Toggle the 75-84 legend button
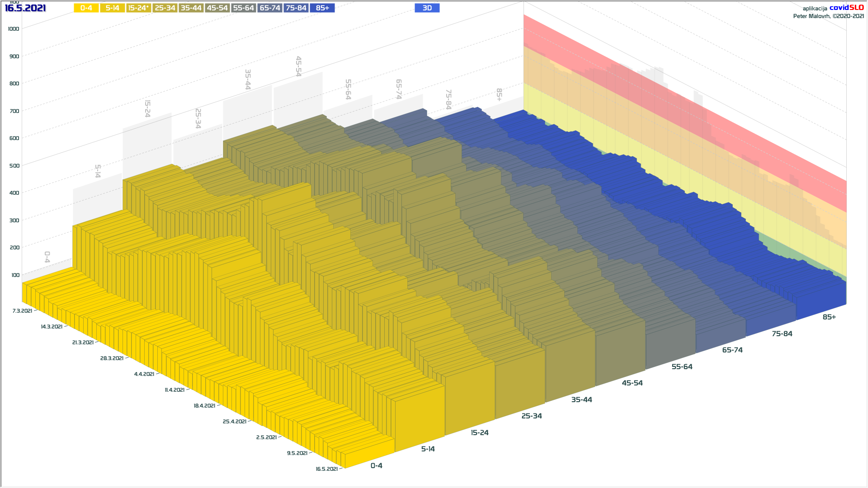The height and width of the screenshot is (488, 868). coord(296,8)
